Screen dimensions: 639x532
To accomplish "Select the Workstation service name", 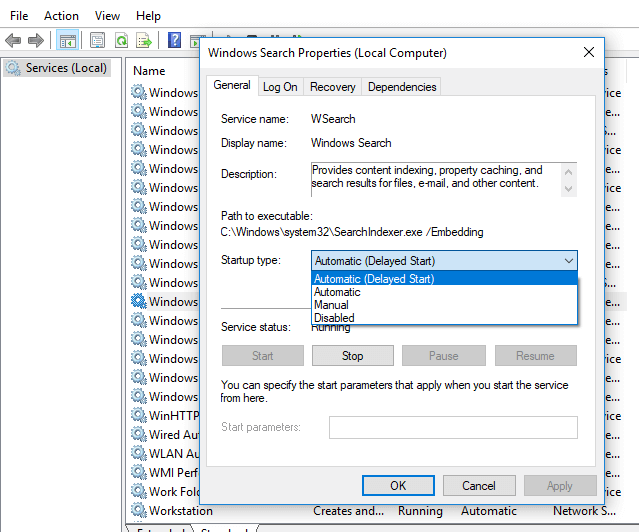I will tap(181, 511).
